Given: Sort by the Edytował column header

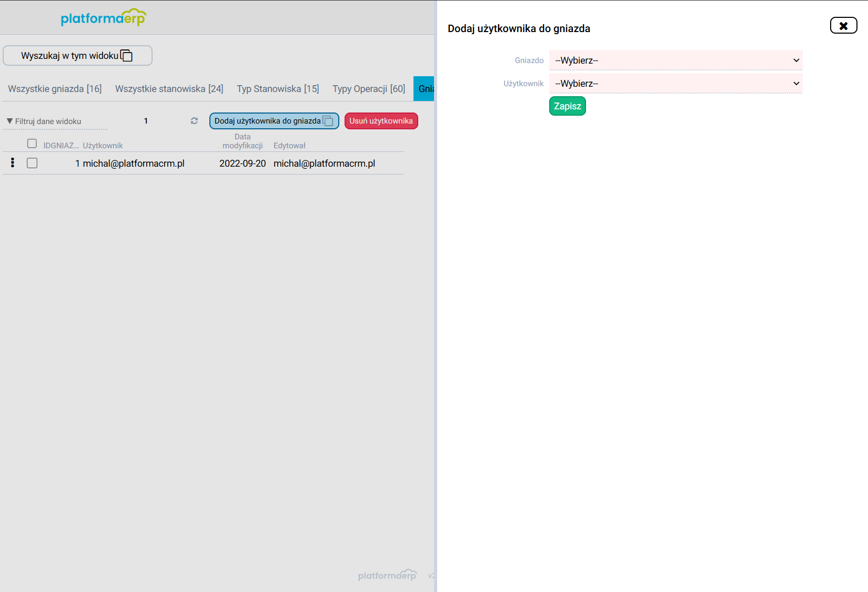Looking at the screenshot, I should tap(289, 146).
